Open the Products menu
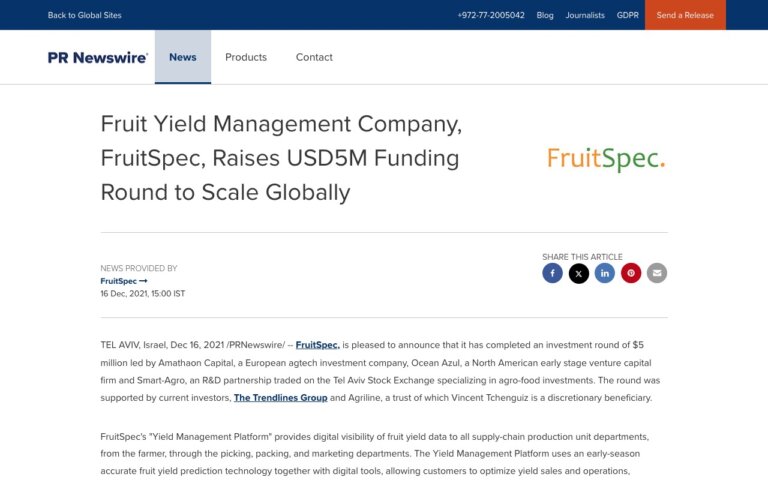 pos(246,57)
